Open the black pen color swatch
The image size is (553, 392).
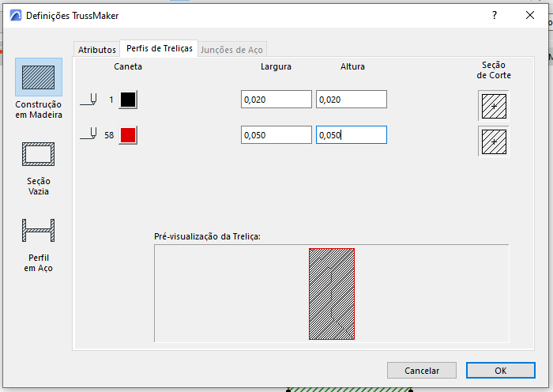click(x=128, y=100)
